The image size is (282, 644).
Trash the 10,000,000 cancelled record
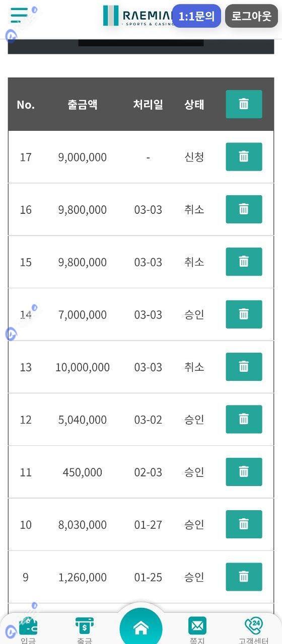(244, 367)
